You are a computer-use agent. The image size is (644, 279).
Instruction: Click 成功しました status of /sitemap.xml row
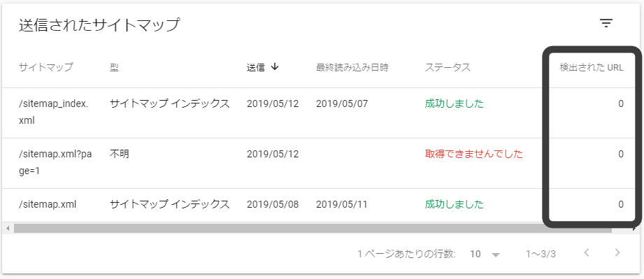point(455,204)
